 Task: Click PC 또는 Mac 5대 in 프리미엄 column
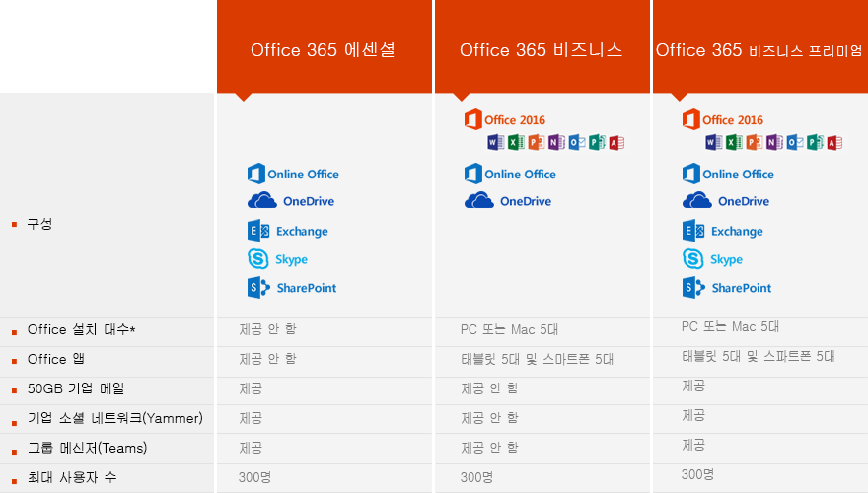click(730, 326)
